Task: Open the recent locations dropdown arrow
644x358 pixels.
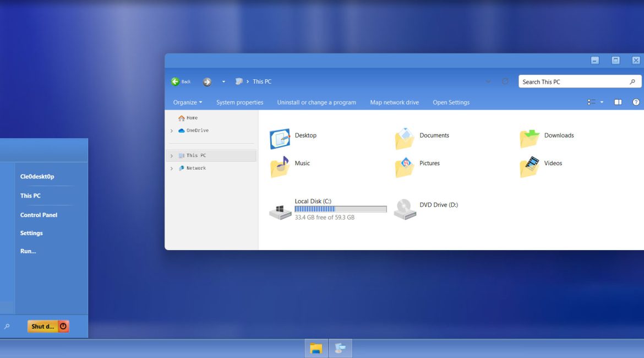Action: tap(223, 82)
